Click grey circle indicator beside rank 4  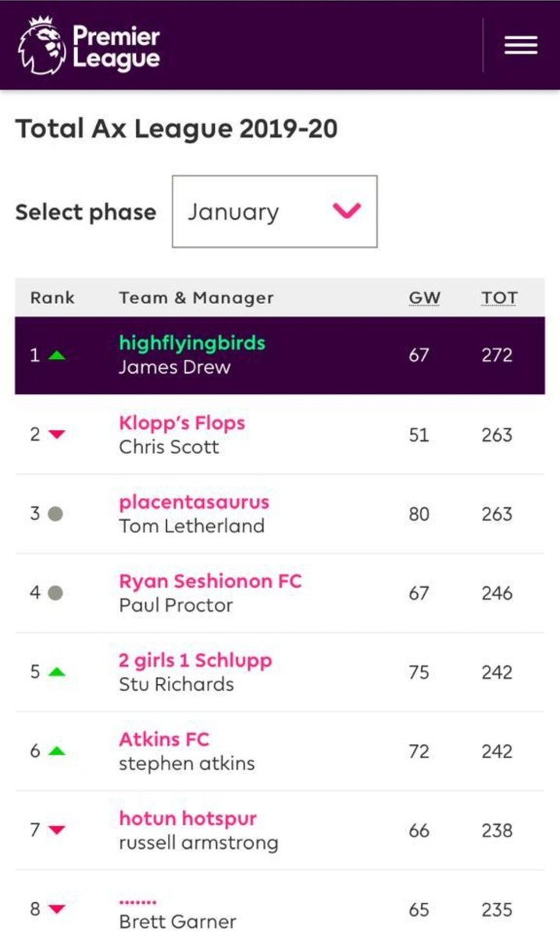pyautogui.click(x=55, y=593)
